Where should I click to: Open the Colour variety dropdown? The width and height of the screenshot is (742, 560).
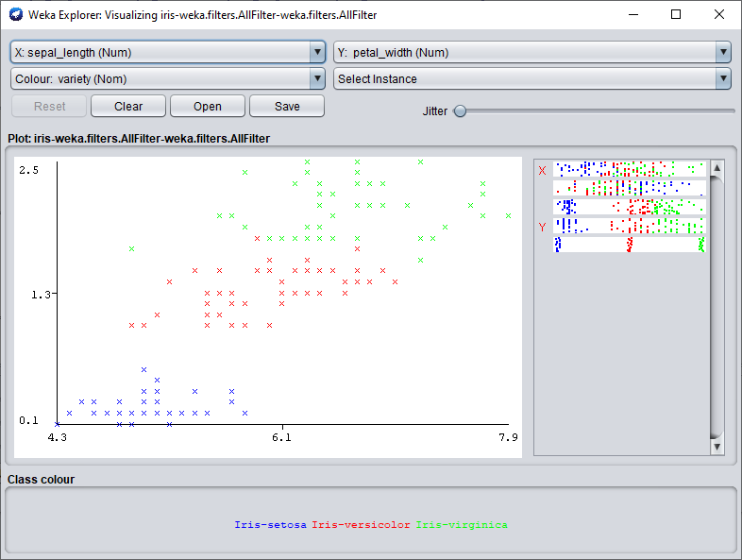click(x=167, y=78)
